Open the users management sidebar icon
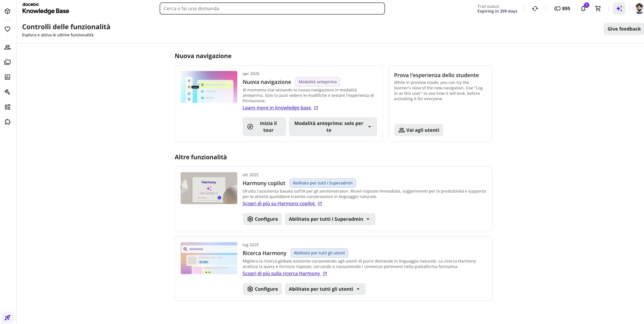The image size is (644, 324). tap(7, 47)
